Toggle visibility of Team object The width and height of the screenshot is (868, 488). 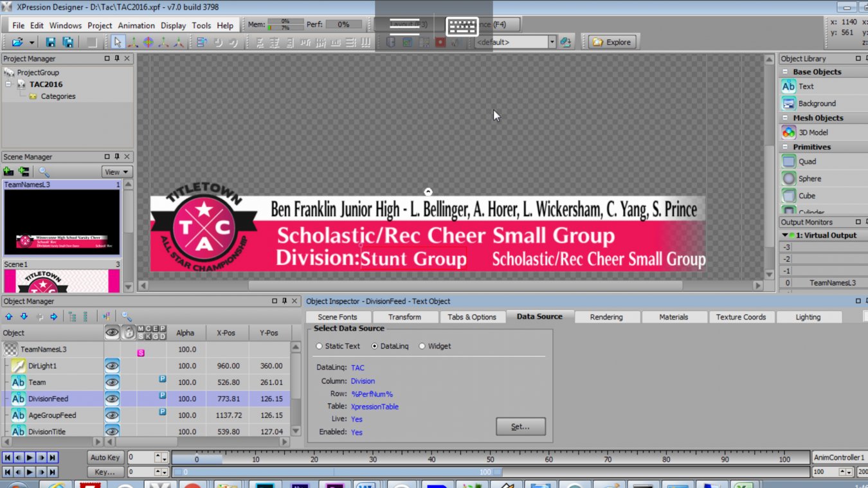(112, 383)
